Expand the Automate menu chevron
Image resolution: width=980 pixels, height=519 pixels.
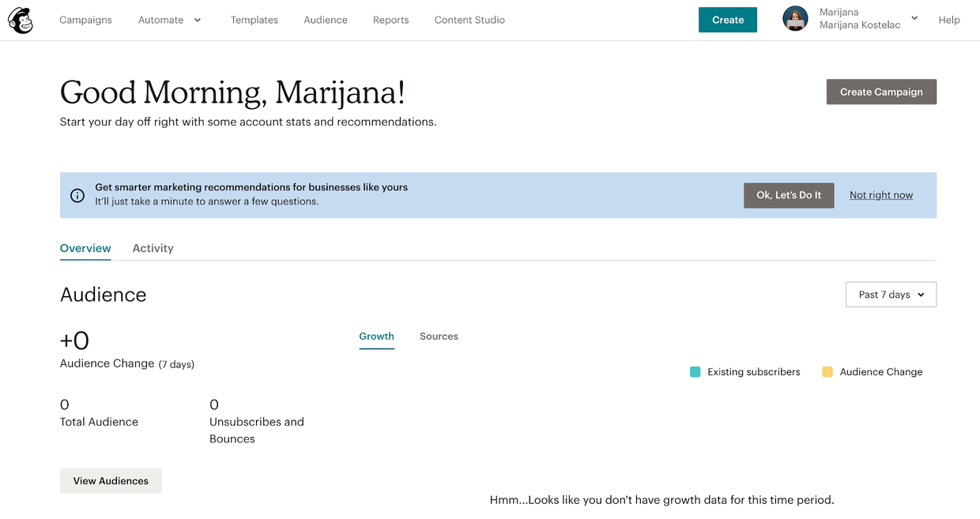pyautogui.click(x=197, y=20)
